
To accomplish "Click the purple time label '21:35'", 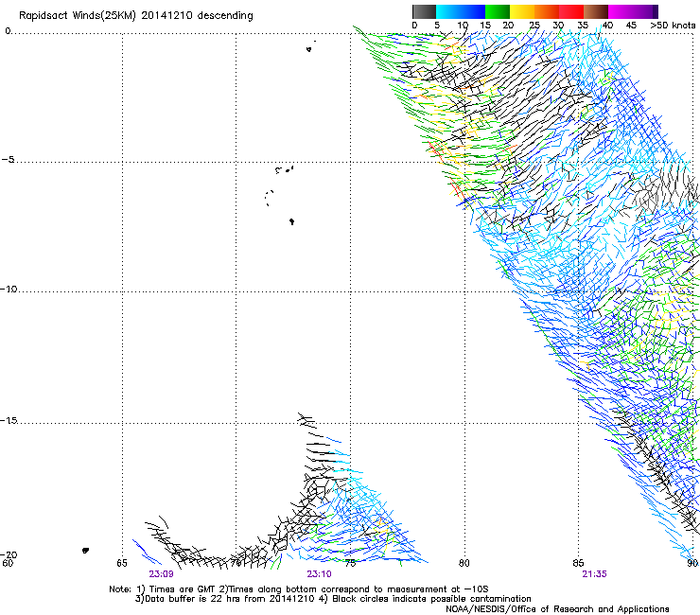I will pos(594,574).
